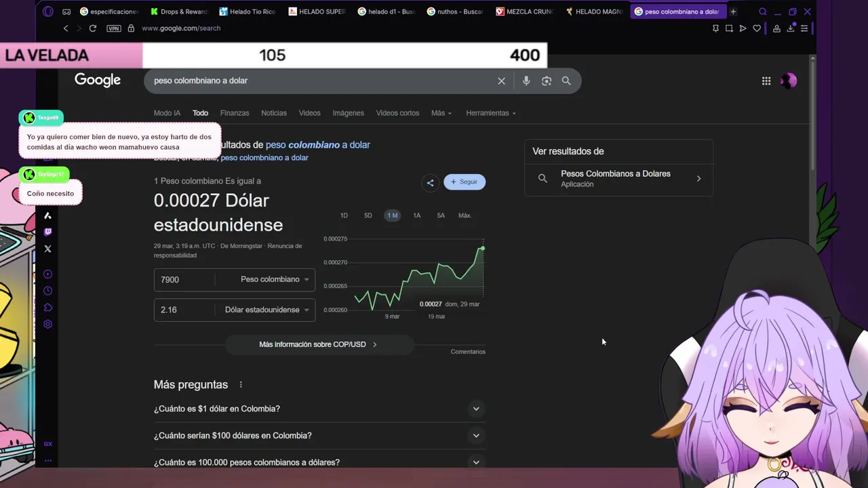The height and width of the screenshot is (488, 868).
Task: Switch to the Helado Tio Rico tab
Action: pyautogui.click(x=248, y=12)
